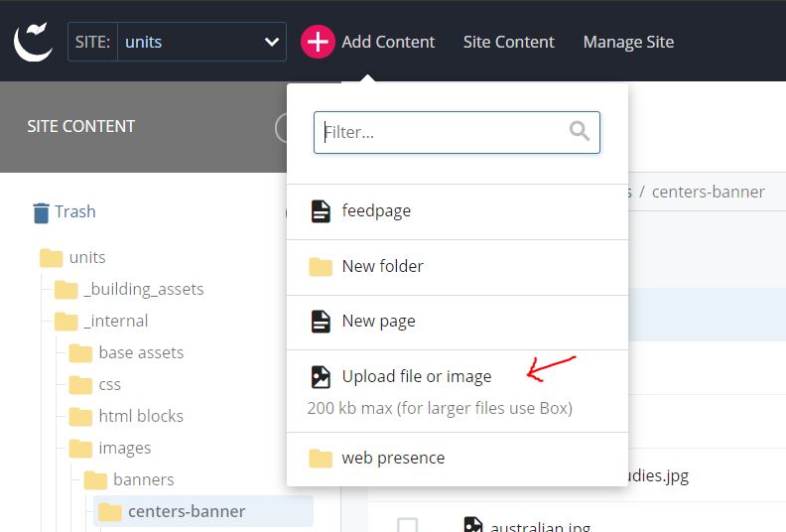
Task: Click the base assets folder icon
Action: pyautogui.click(x=80, y=353)
